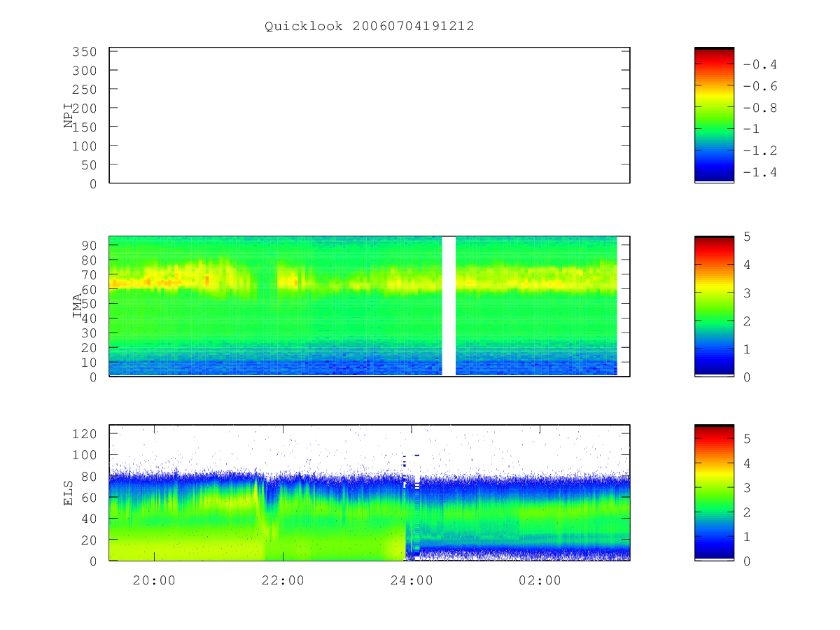The width and height of the screenshot is (840, 630).
Task: Click the NPI colorbar scale
Action: click(x=714, y=115)
